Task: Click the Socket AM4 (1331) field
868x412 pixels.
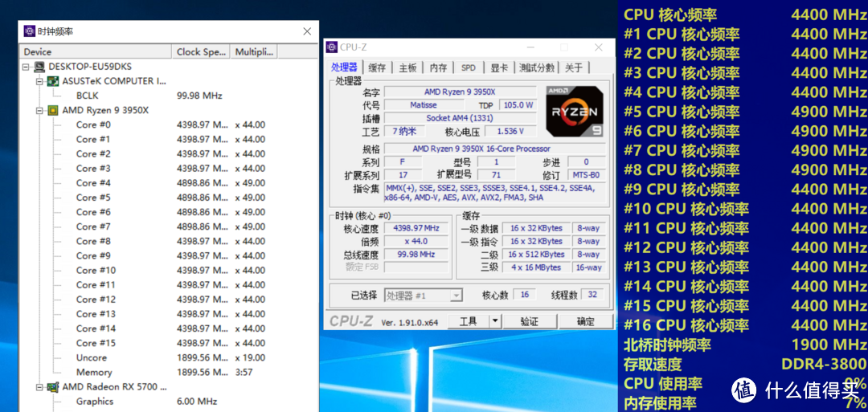Action: 461,118
